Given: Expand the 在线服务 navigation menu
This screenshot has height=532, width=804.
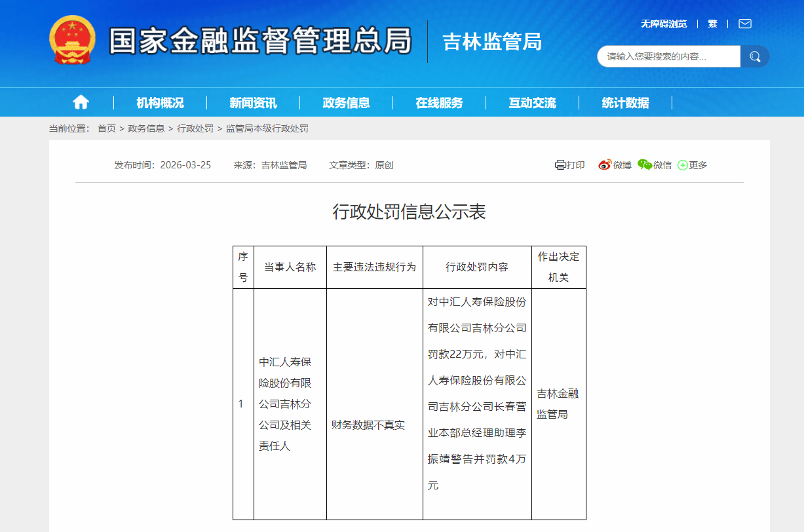Looking at the screenshot, I should pos(439,103).
